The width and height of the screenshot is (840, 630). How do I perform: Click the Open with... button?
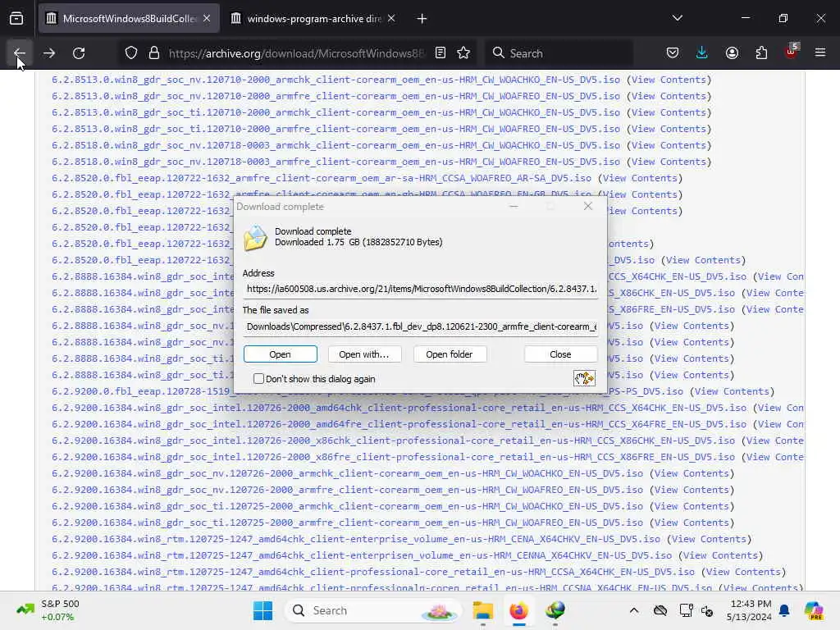364,354
